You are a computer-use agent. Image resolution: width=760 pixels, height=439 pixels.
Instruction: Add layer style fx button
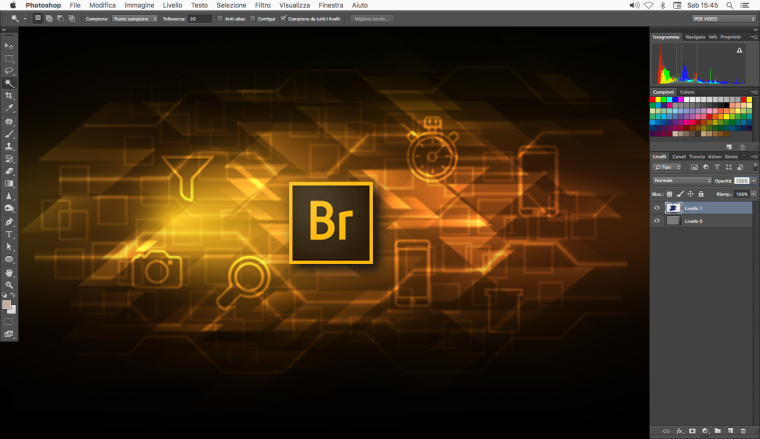point(680,431)
